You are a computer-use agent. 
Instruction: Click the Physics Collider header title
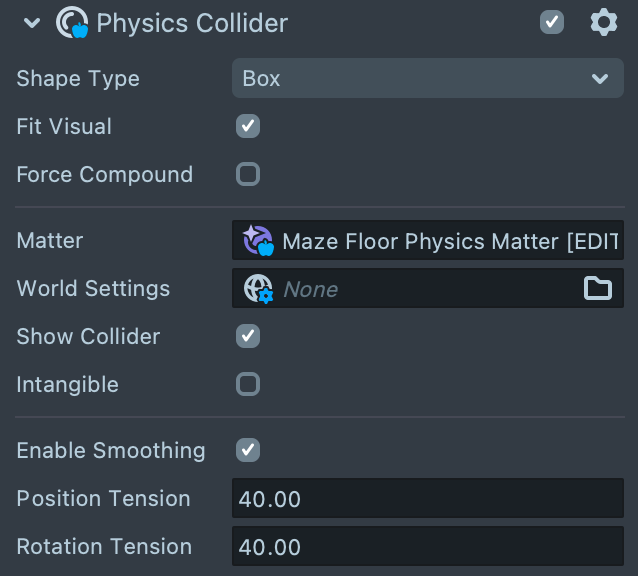[192, 22]
